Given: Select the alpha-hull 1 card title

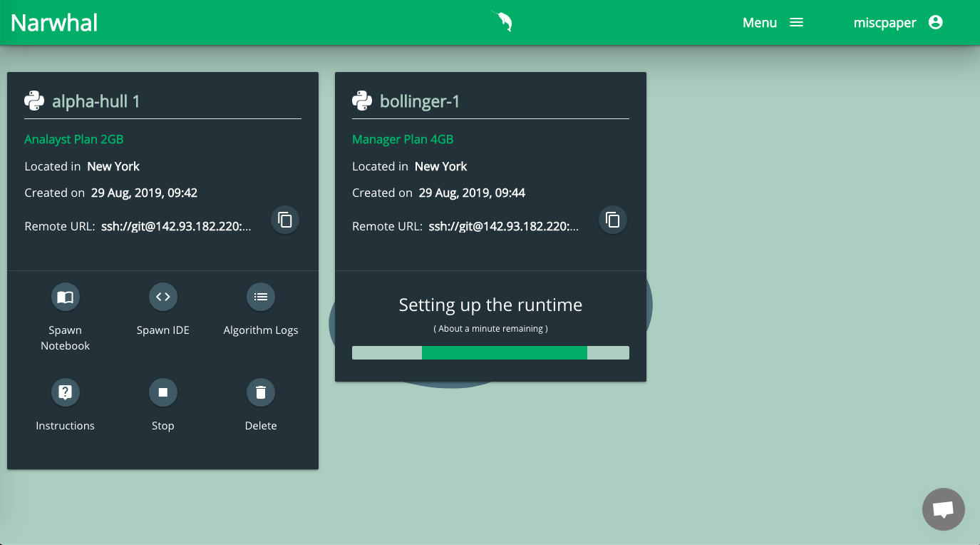Looking at the screenshot, I should tap(96, 101).
